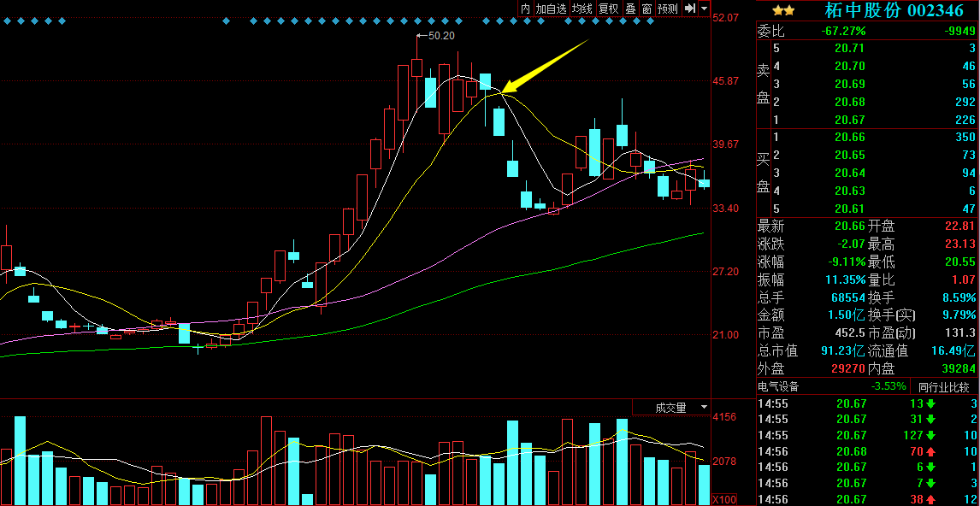Click stock name 柘中股份 002346

point(894,10)
